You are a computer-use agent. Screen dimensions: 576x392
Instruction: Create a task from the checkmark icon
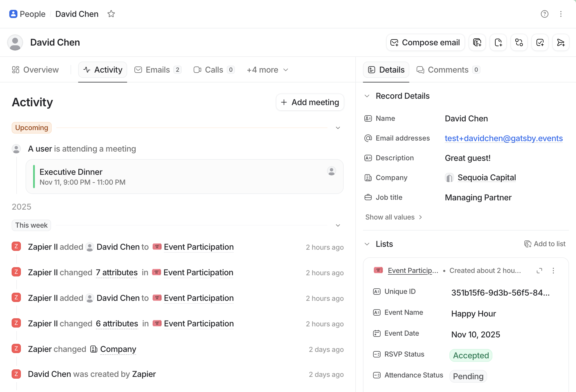click(x=540, y=42)
